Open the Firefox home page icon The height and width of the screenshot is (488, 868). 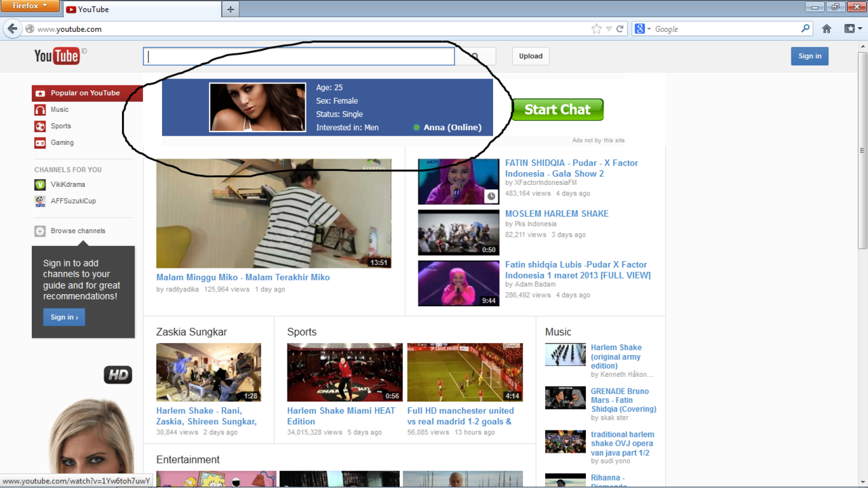[x=827, y=29]
